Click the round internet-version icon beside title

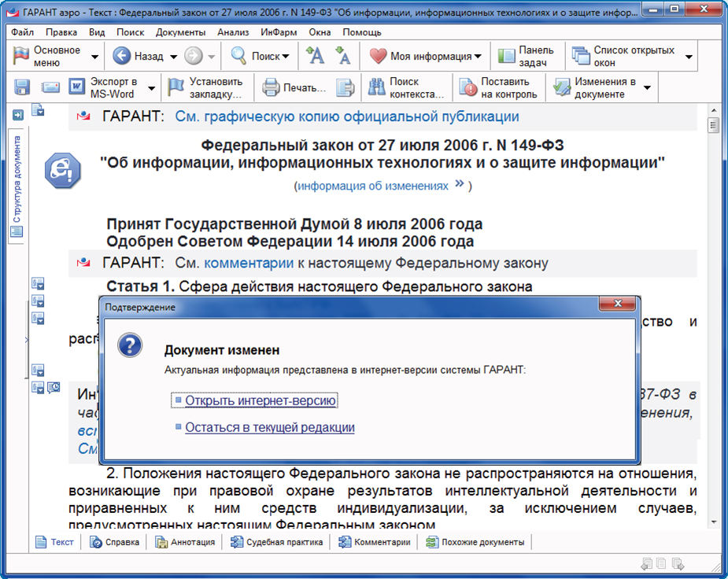pos(63,170)
